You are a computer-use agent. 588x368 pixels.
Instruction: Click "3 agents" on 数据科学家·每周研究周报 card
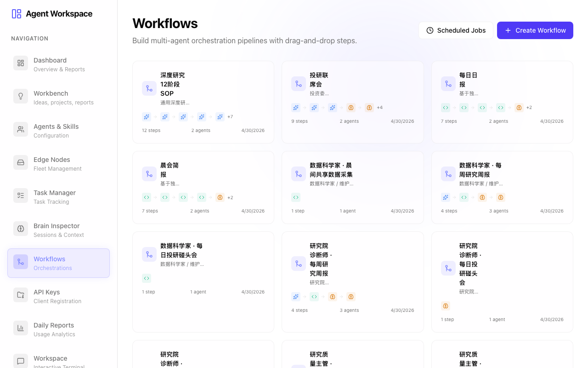498,211
